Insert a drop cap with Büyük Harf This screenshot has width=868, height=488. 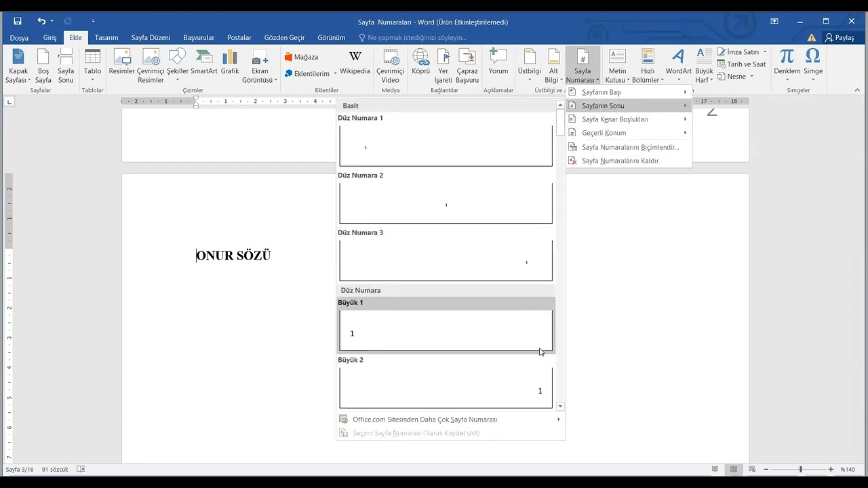point(705,66)
